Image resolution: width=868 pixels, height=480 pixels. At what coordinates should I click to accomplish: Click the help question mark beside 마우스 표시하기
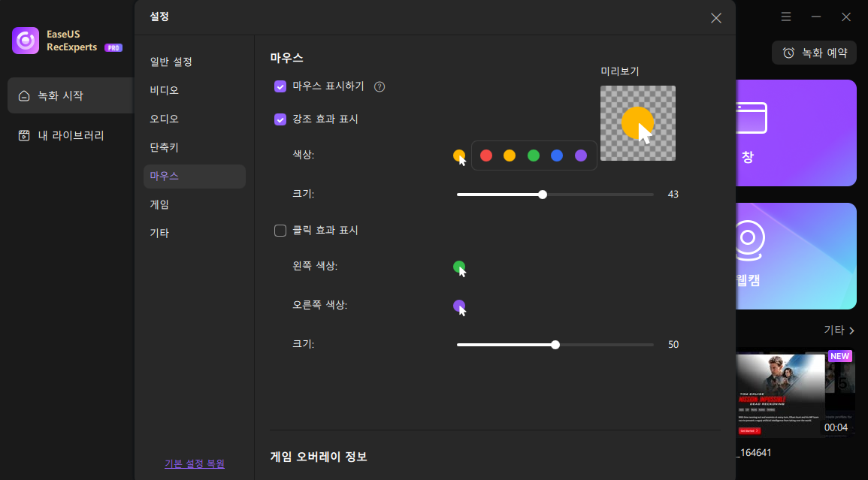tap(380, 86)
